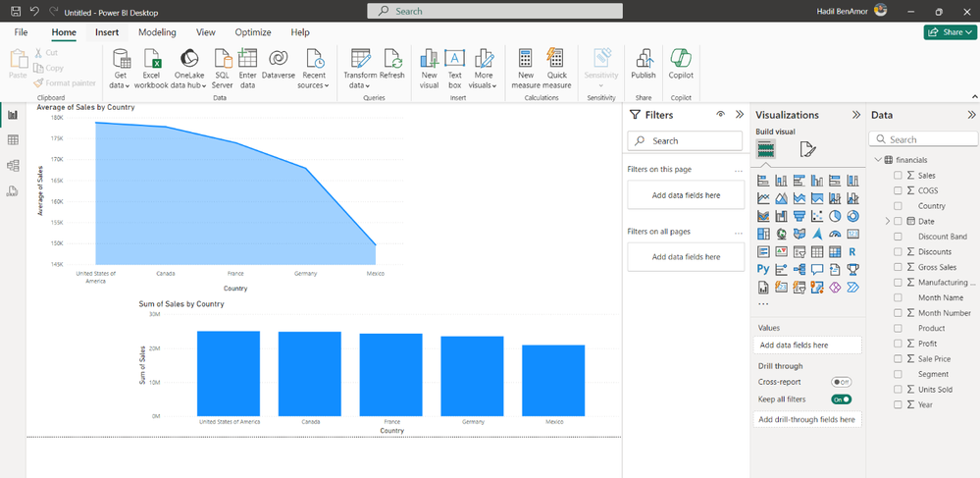The image size is (980, 478).
Task: Open the Optimize ribbon tab
Action: click(x=253, y=32)
